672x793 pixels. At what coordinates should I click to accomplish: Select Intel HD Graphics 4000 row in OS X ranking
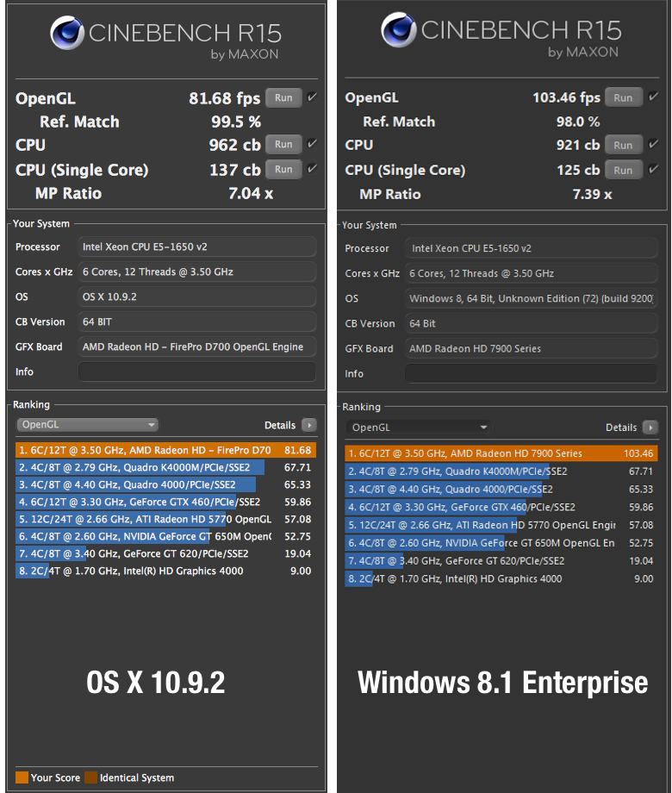coord(166,571)
